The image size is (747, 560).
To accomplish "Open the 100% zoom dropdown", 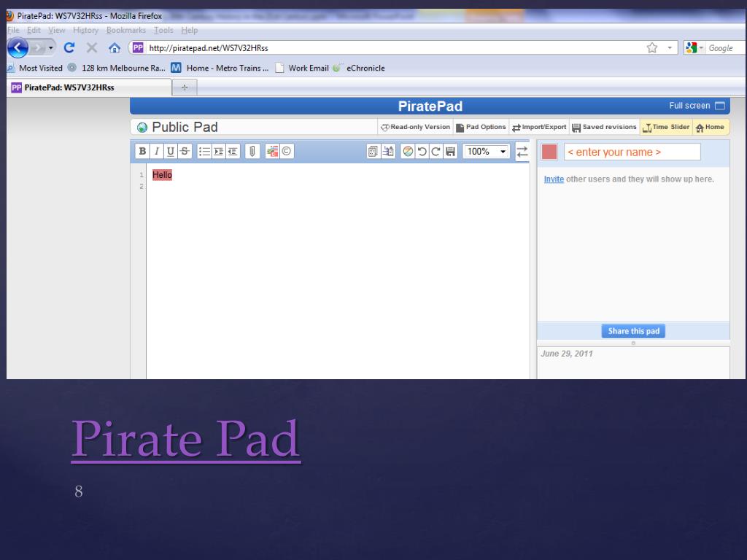I will pyautogui.click(x=487, y=152).
